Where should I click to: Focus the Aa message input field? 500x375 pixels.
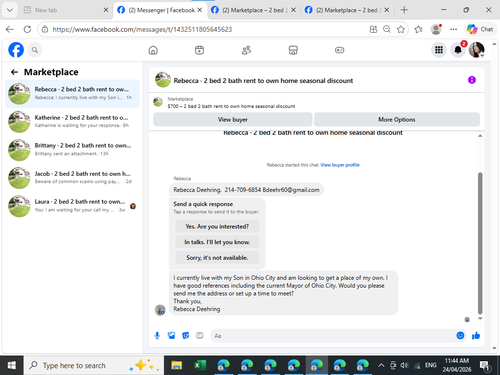pyautogui.click(x=332, y=336)
